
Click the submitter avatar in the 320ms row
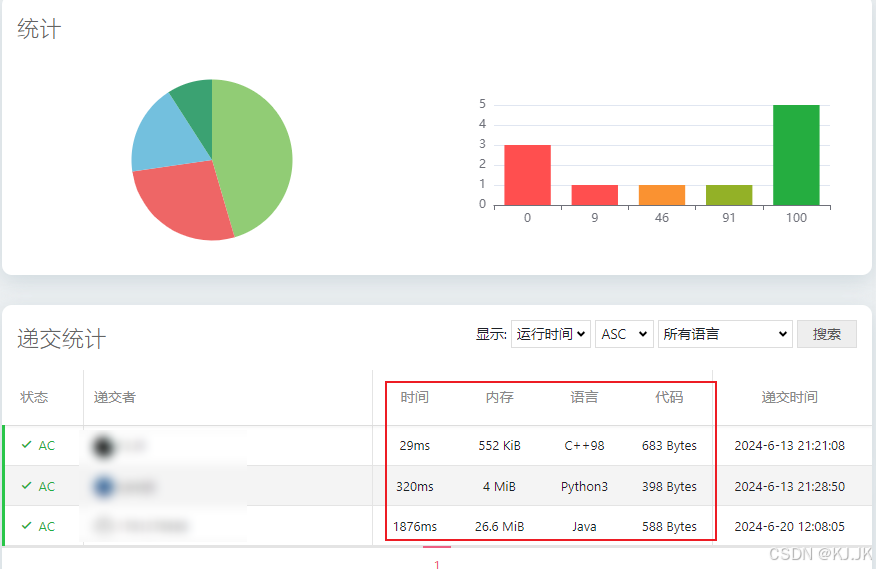click(104, 486)
